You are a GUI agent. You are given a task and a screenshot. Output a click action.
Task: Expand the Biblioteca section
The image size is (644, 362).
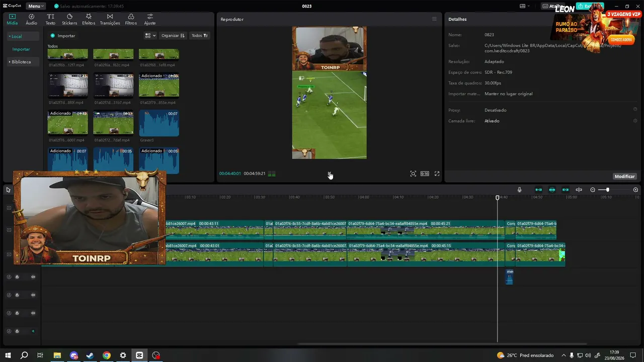(x=23, y=62)
